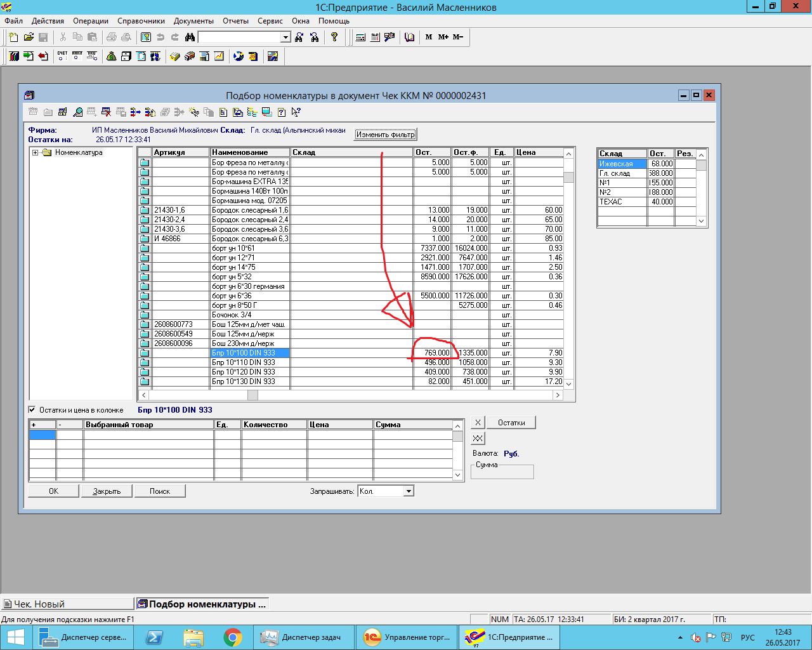Open the Отчеты menu

tap(235, 21)
